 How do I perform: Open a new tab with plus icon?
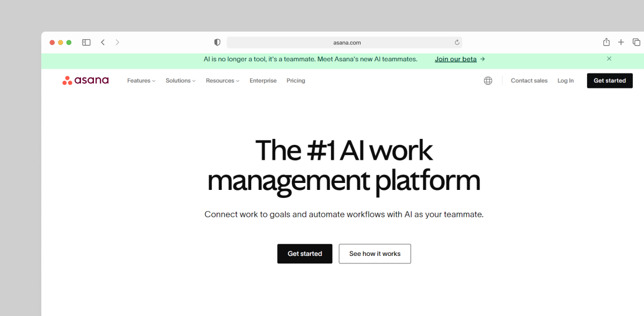621,42
